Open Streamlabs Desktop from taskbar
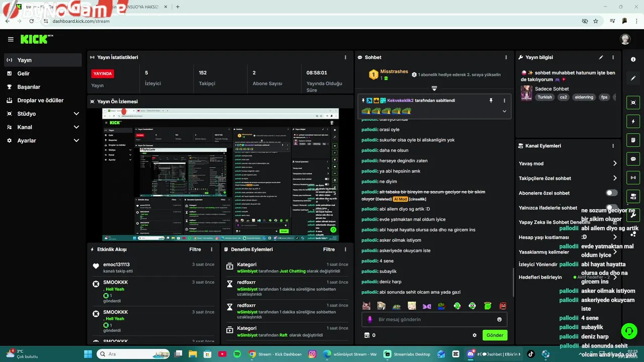The height and width of the screenshot is (362, 644). [407, 354]
